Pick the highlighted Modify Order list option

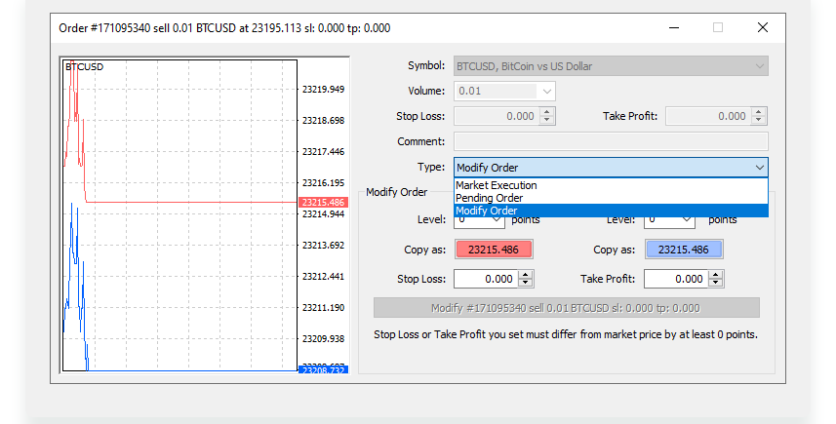coord(487,211)
